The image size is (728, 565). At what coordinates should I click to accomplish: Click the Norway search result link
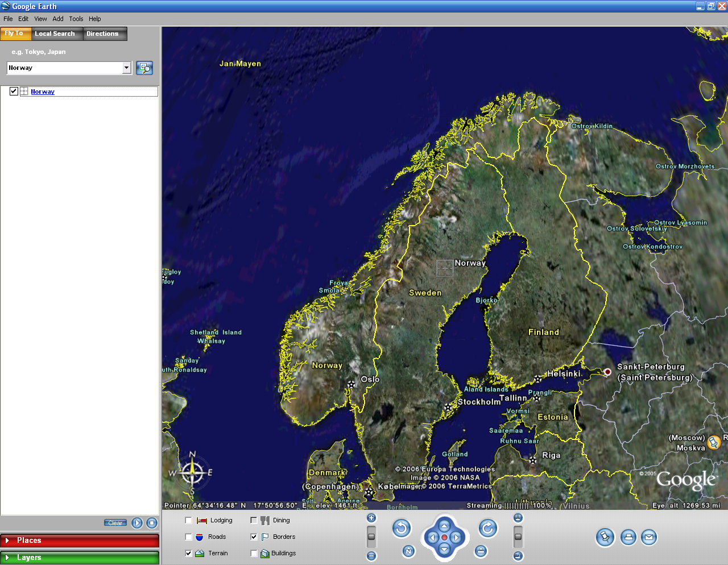coord(43,92)
